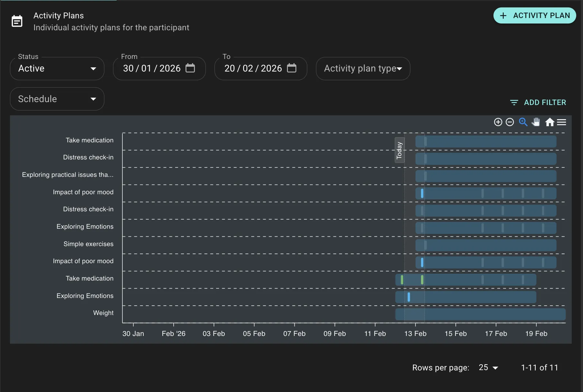583x392 pixels.
Task: Click the Weight activity bar
Action: pyautogui.click(x=480, y=314)
